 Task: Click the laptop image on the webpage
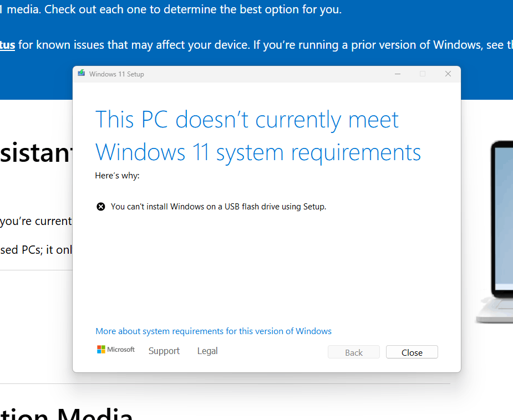(494, 232)
